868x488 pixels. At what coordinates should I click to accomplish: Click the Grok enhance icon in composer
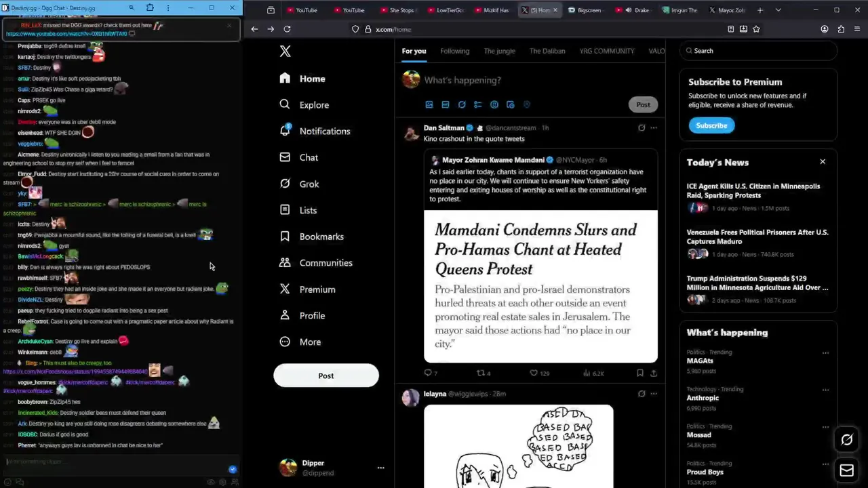coord(462,104)
